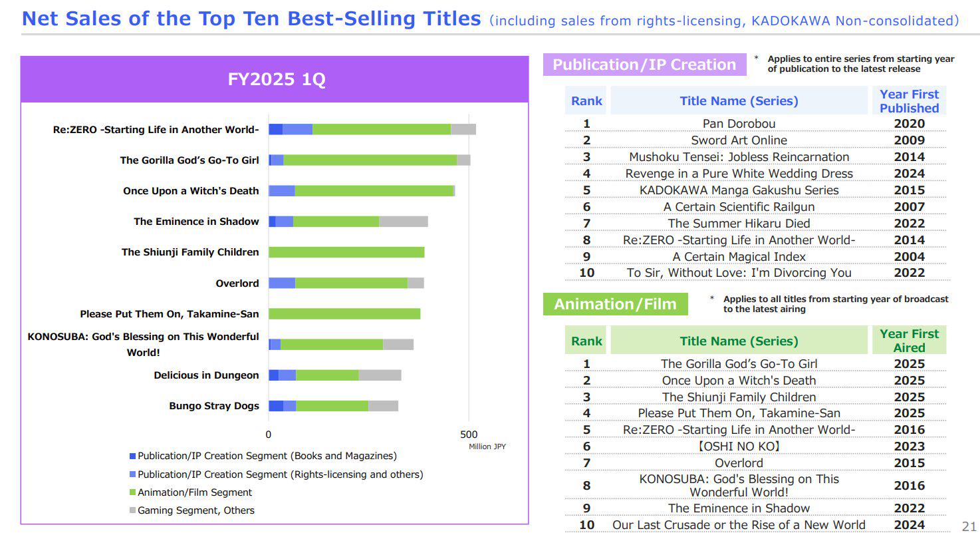Image resolution: width=980 pixels, height=537 pixels.
Task: Click the Publication/IP Creation section label
Action: [x=644, y=65]
